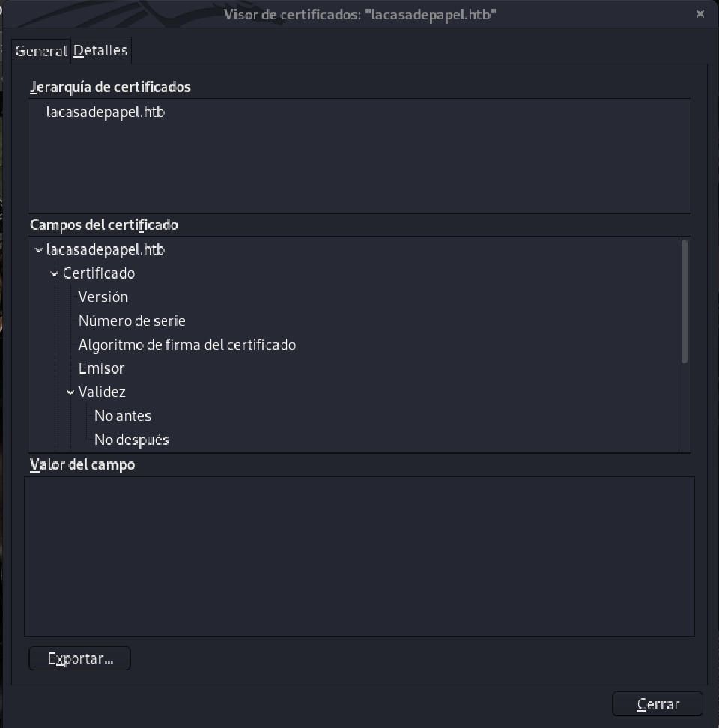Viewport: 719px width, 728px height.
Task: Select Número de serie field
Action: [132, 321]
